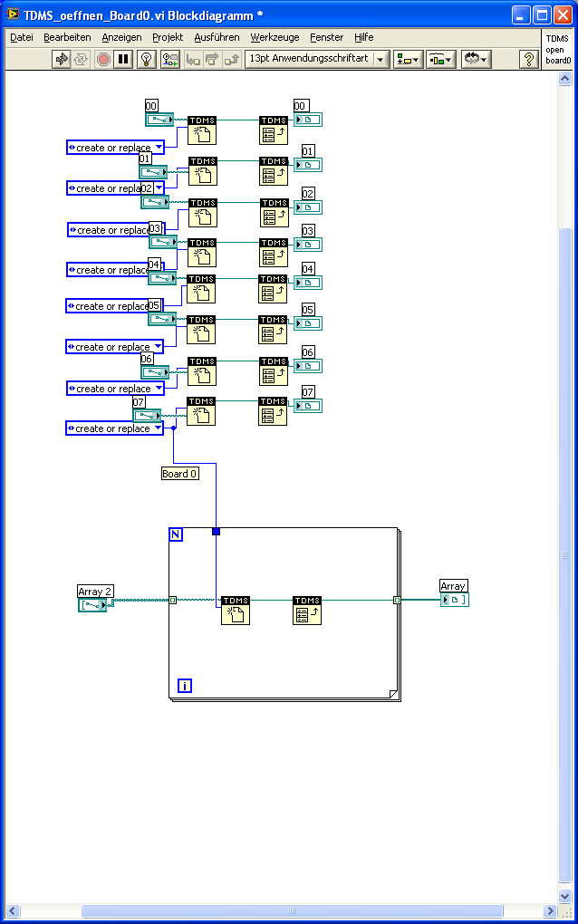This screenshot has height=924, width=578.
Task: Click the Board 0 wire label
Action: [180, 473]
